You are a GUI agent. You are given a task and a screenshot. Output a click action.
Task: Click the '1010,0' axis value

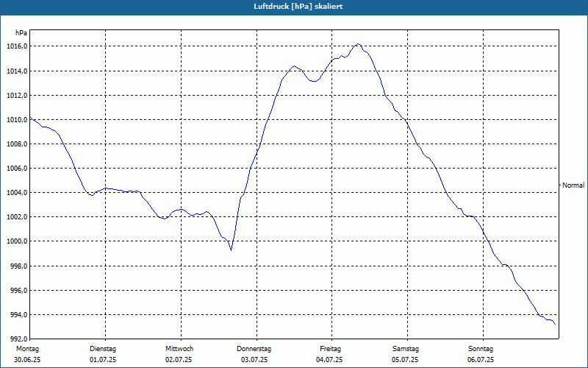17,120
